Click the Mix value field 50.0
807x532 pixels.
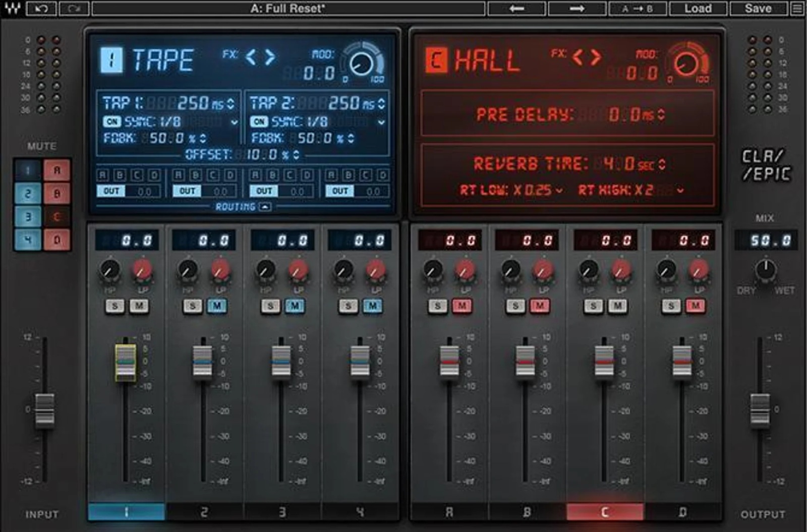(766, 241)
